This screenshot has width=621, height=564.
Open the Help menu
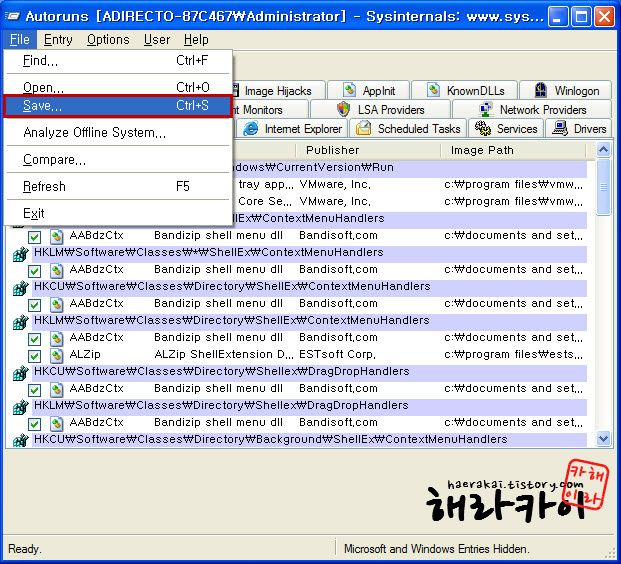[x=196, y=40]
